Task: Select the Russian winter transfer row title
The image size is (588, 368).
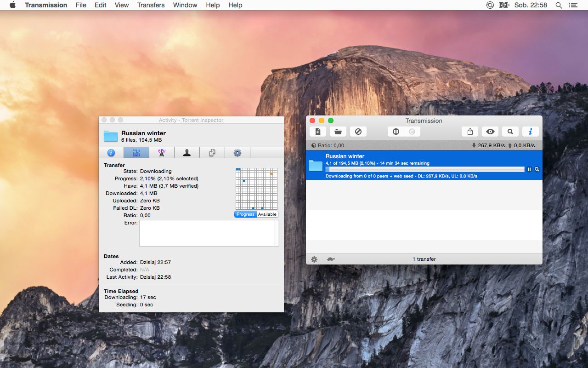Action: (x=345, y=156)
